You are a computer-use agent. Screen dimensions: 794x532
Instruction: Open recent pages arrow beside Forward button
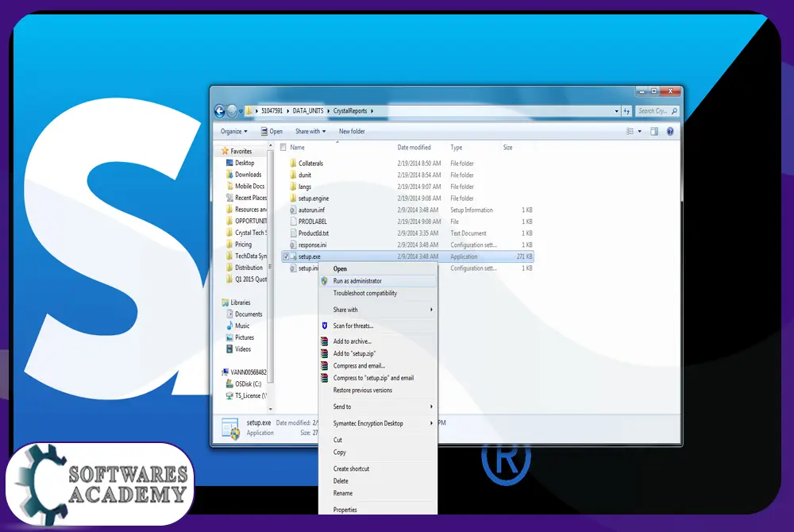(x=241, y=111)
